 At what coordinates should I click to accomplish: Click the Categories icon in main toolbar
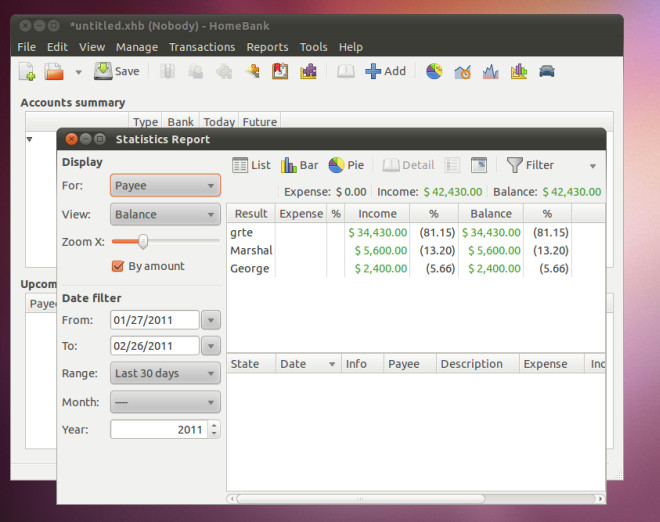pos(224,71)
